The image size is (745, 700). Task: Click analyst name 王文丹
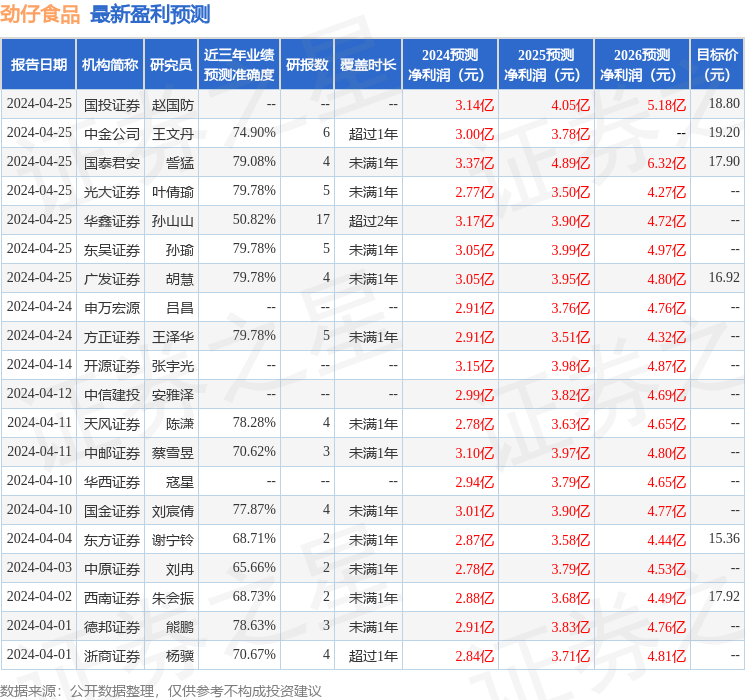point(173,134)
